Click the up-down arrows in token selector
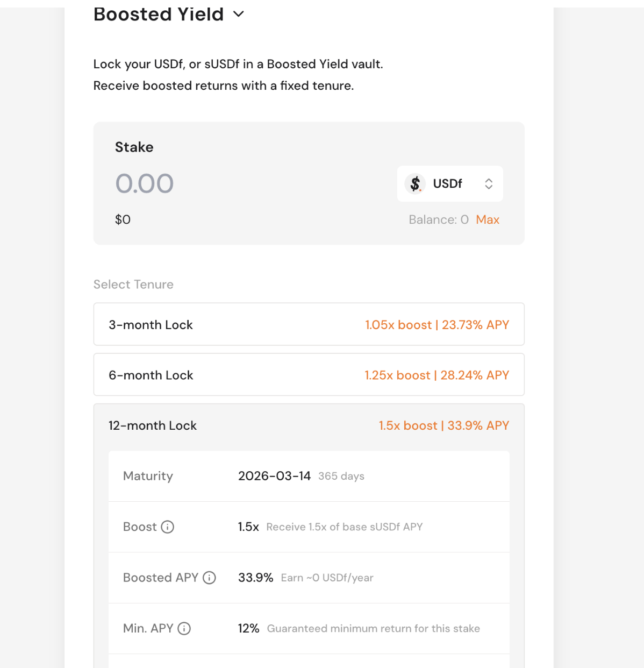Image resolution: width=644 pixels, height=668 pixels. (489, 184)
